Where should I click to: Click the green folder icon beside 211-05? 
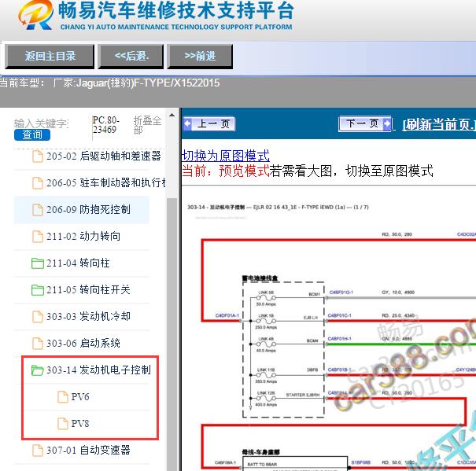click(38, 290)
